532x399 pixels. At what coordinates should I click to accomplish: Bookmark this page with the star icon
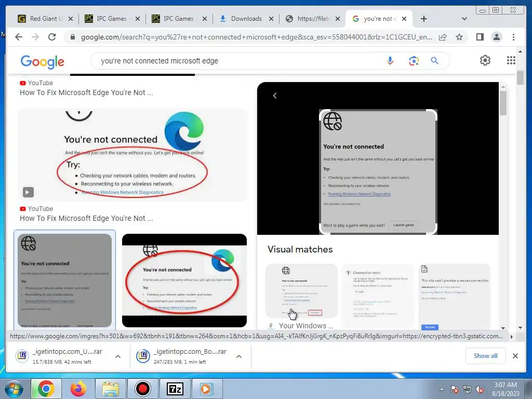(x=459, y=37)
